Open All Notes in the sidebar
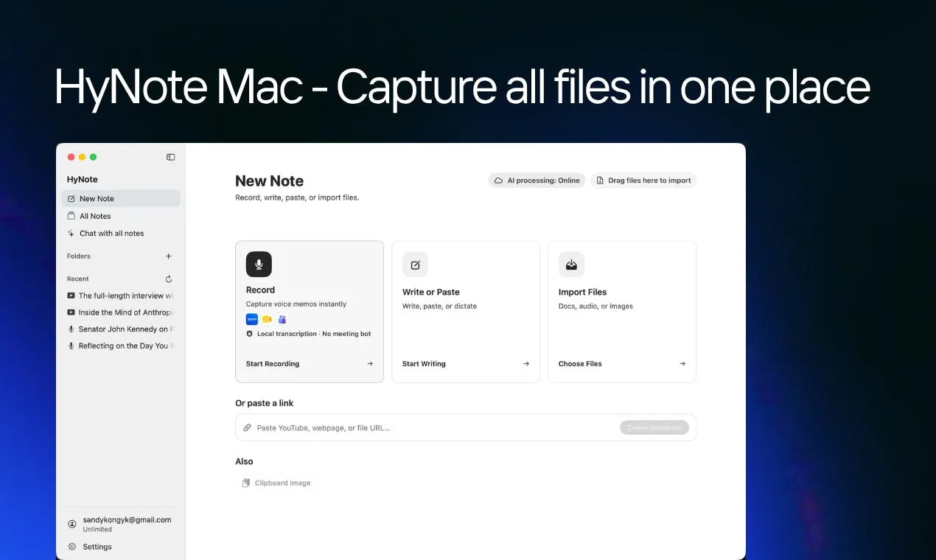 click(x=121, y=216)
